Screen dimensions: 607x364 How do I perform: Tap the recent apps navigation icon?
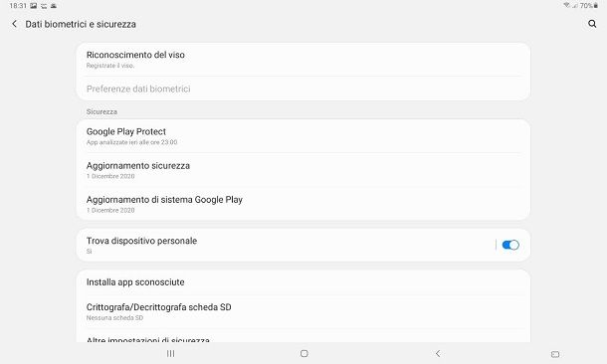(x=170, y=353)
